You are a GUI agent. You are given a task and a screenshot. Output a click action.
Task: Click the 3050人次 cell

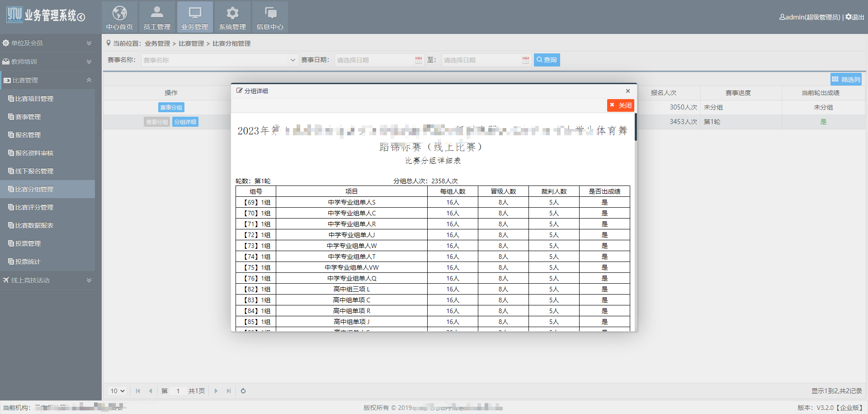tap(683, 107)
